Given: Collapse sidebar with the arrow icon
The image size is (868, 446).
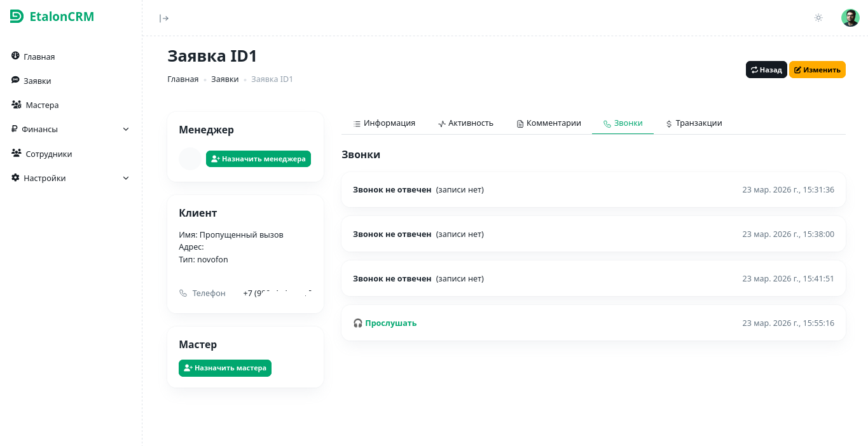Looking at the screenshot, I should coord(164,18).
